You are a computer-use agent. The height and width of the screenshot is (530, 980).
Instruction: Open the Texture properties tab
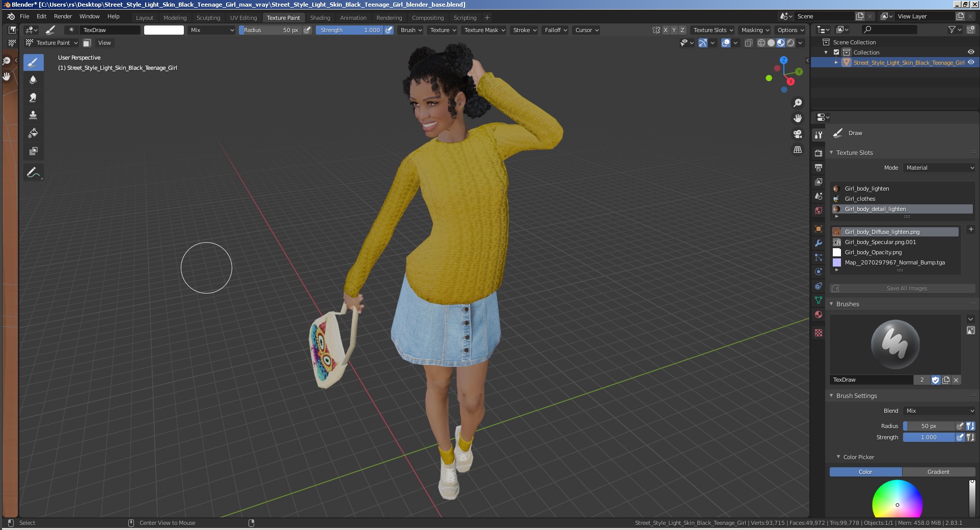click(x=819, y=333)
